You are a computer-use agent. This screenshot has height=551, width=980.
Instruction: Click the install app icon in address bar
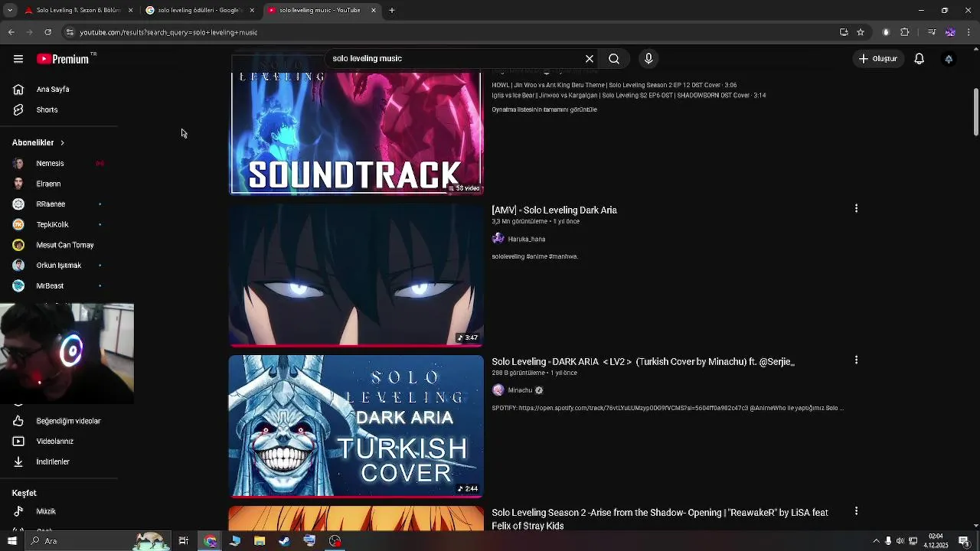[844, 32]
